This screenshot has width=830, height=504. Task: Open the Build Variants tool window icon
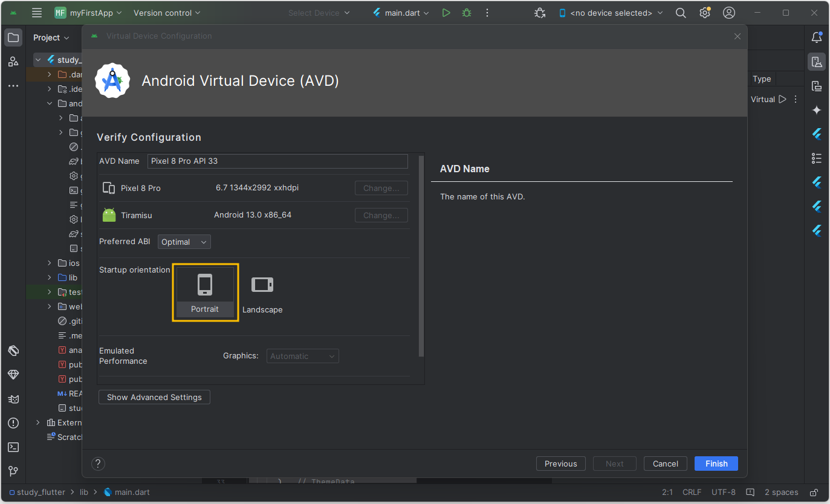[13, 351]
